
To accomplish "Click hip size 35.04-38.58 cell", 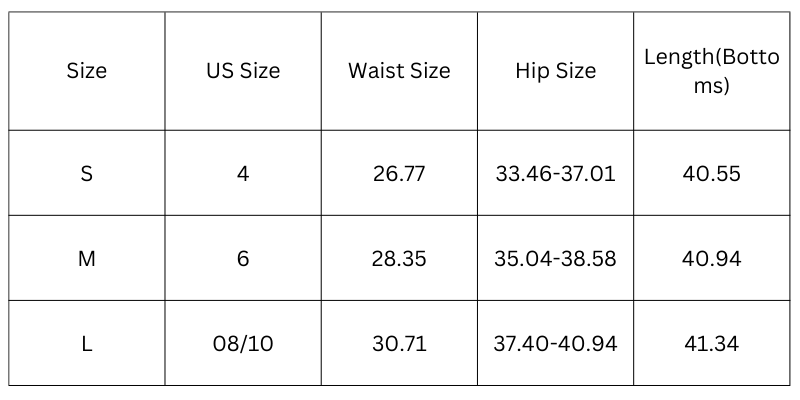I will pyautogui.click(x=555, y=258).
